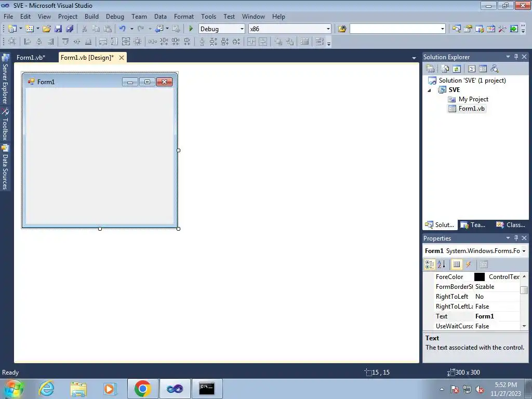Viewport: 532px width, 399px height.
Task: Open the Build menu
Action: [91, 16]
